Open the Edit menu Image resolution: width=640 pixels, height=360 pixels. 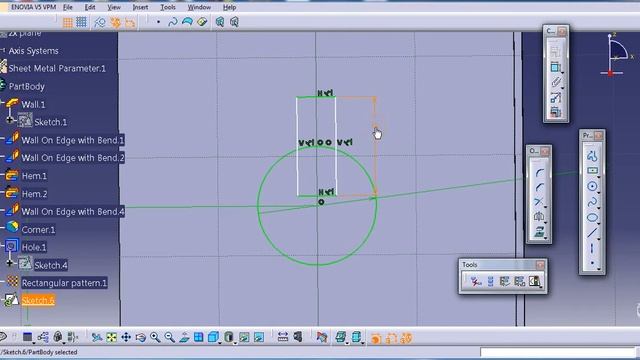90,7
